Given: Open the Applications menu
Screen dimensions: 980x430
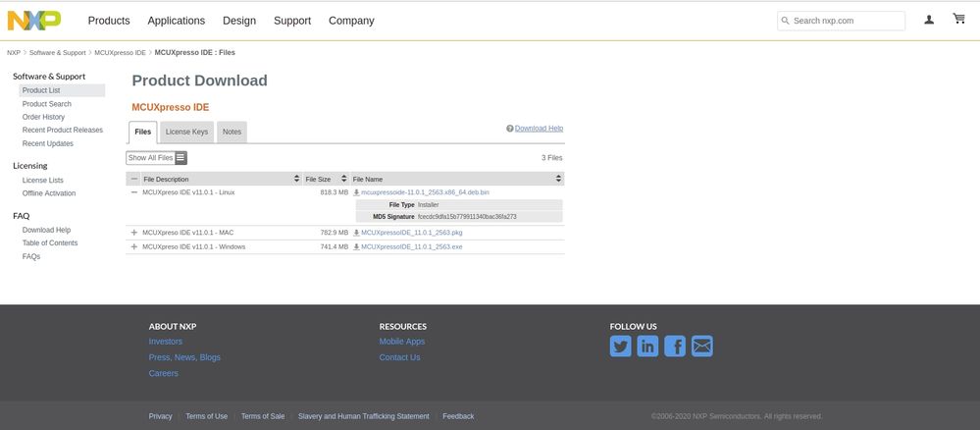Looking at the screenshot, I should (x=177, y=21).
